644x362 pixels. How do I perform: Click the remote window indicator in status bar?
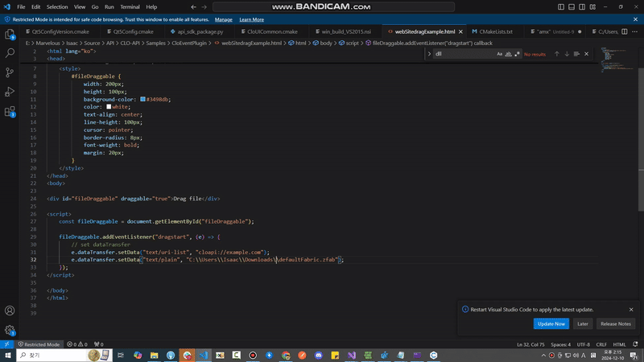pyautogui.click(x=6, y=344)
